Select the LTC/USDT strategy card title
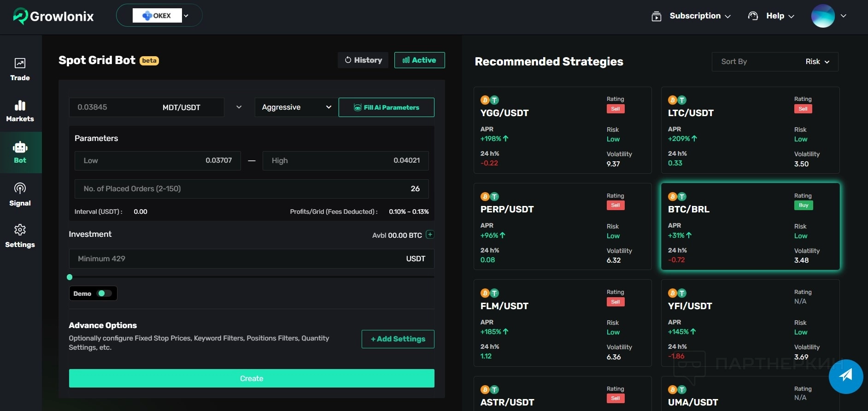Viewport: 868px width, 411px height. tap(691, 113)
